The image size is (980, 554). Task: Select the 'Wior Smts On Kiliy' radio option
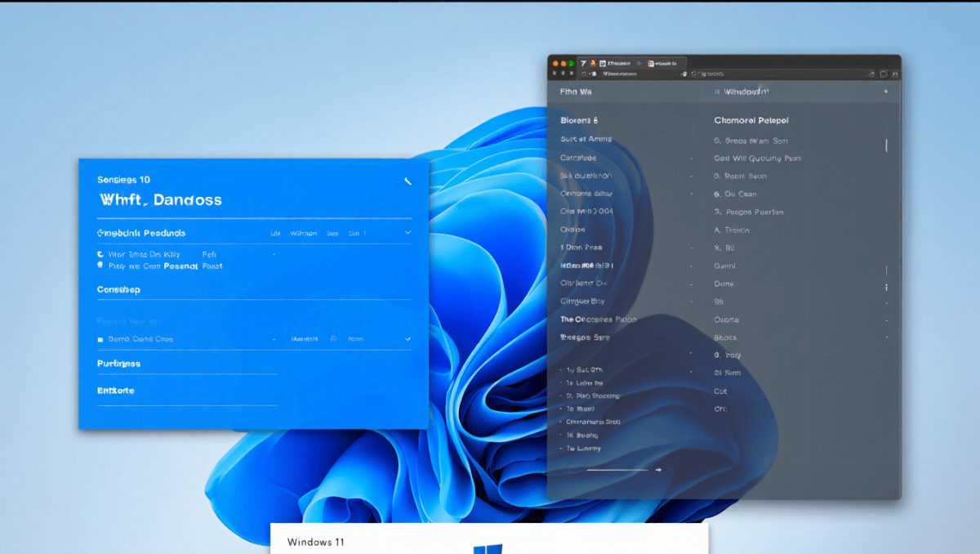point(100,255)
